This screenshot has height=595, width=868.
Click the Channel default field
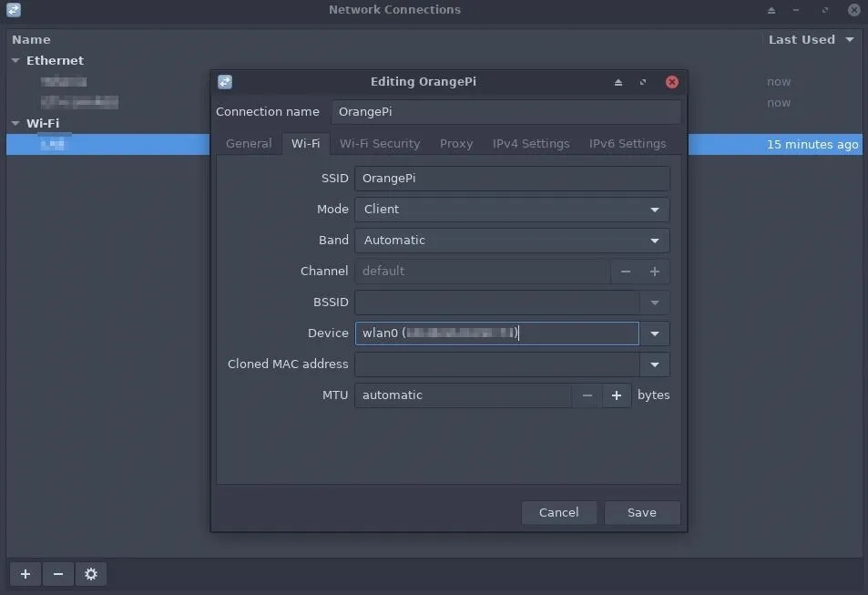pyautogui.click(x=483, y=272)
